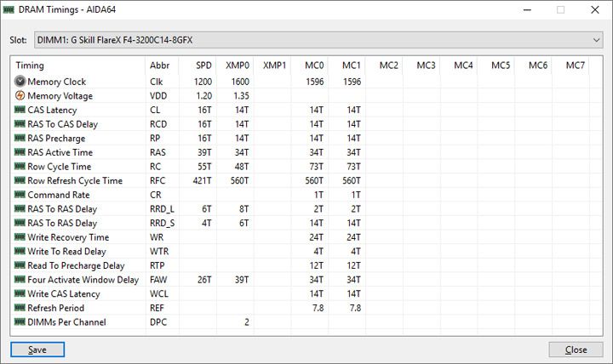Select the Row Refresh Cycle Time row
Viewport: 613px width, 364px height.
(x=306, y=180)
